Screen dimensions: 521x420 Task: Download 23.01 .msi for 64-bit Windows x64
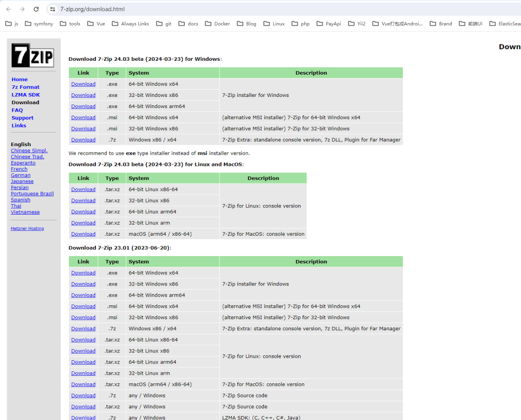click(x=83, y=307)
